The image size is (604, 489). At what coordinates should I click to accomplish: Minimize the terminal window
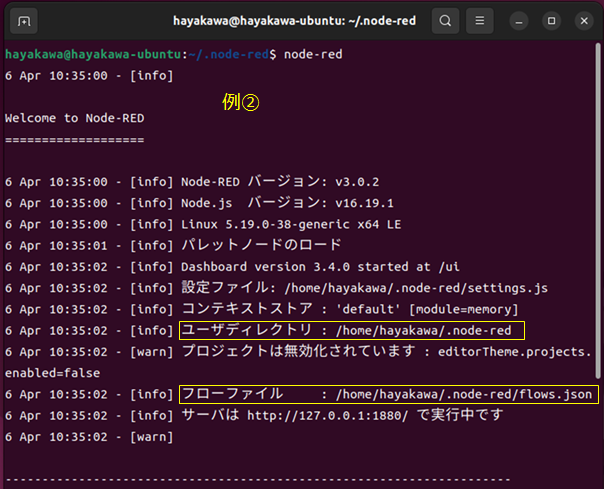coord(519,20)
